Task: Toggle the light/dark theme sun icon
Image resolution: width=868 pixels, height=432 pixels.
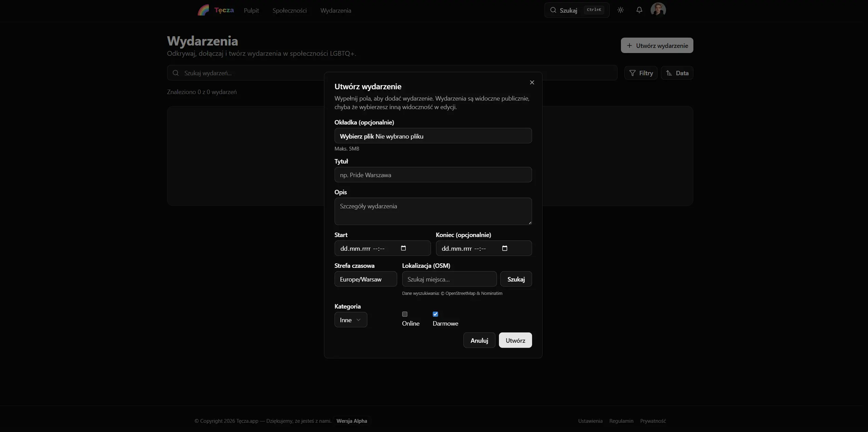Action: (621, 10)
